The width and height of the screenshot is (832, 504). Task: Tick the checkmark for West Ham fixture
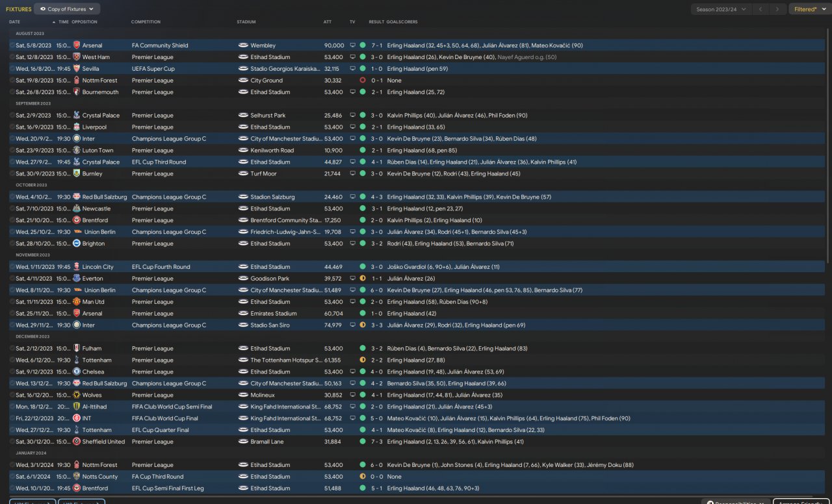click(12, 57)
